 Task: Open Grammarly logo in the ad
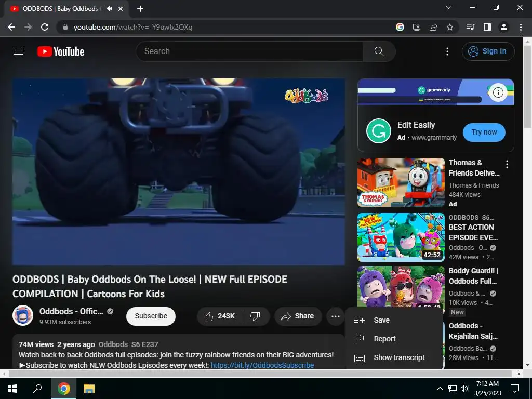(379, 131)
